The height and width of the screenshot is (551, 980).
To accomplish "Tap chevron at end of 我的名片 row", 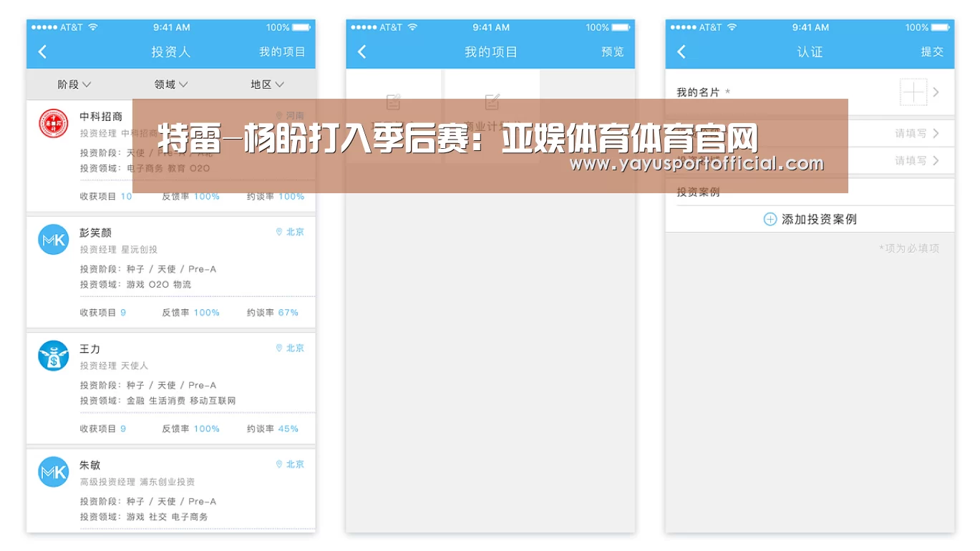I will 936,92.
